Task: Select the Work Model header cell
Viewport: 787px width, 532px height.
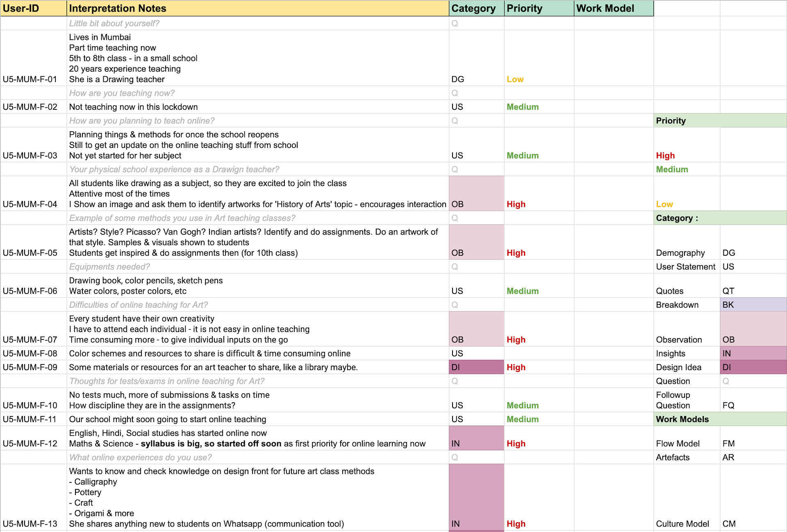Action: pyautogui.click(x=613, y=8)
